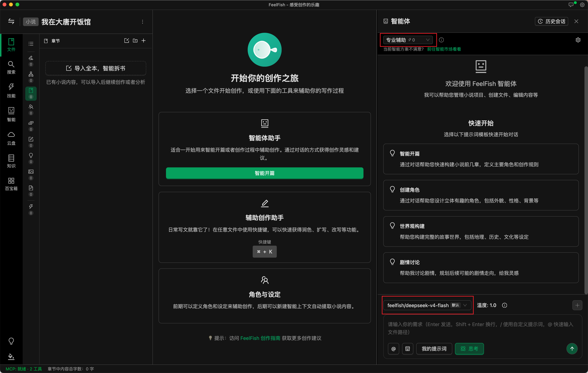Toggle the 思考 thinking mode button
This screenshot has width=588, height=373.
click(469, 349)
